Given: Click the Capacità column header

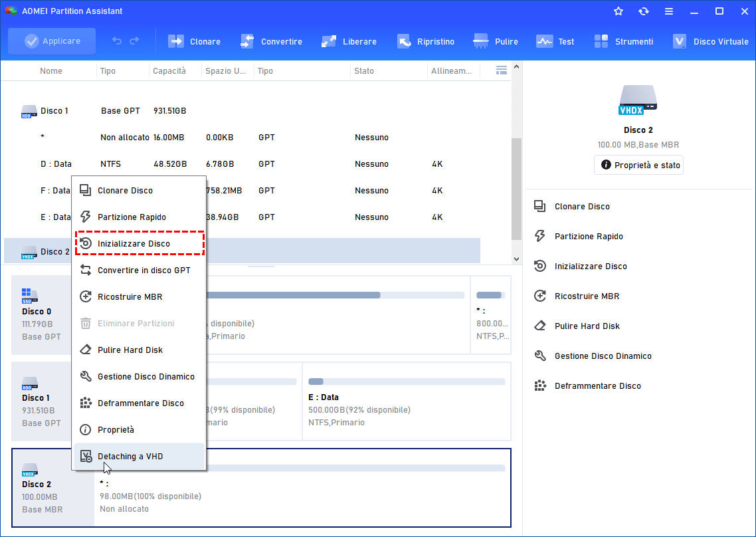Looking at the screenshot, I should click(x=169, y=71).
